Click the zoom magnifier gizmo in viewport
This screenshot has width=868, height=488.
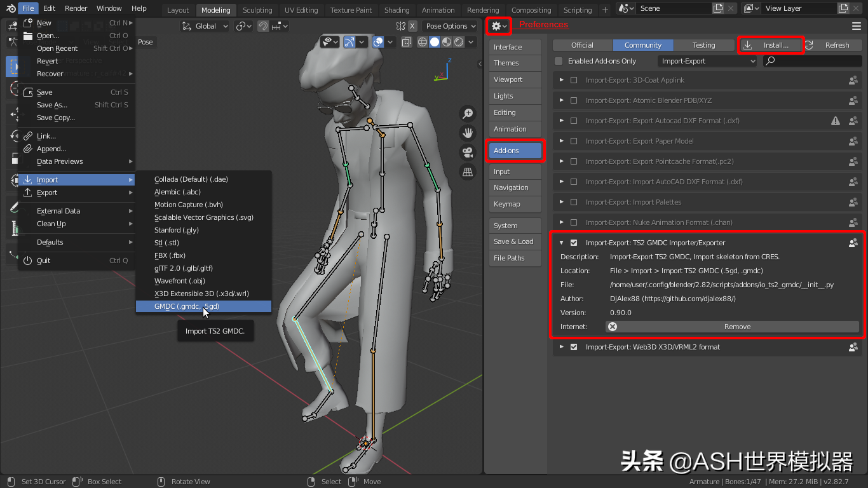click(468, 114)
